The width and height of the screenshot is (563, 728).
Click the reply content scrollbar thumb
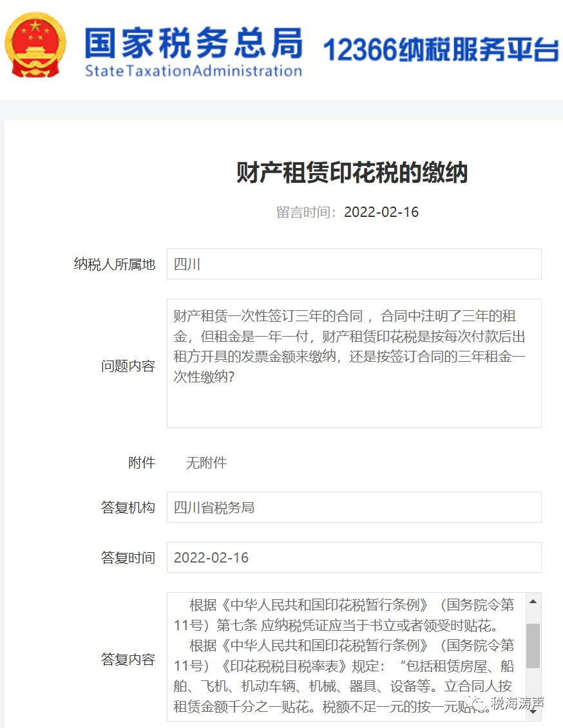[533, 645]
